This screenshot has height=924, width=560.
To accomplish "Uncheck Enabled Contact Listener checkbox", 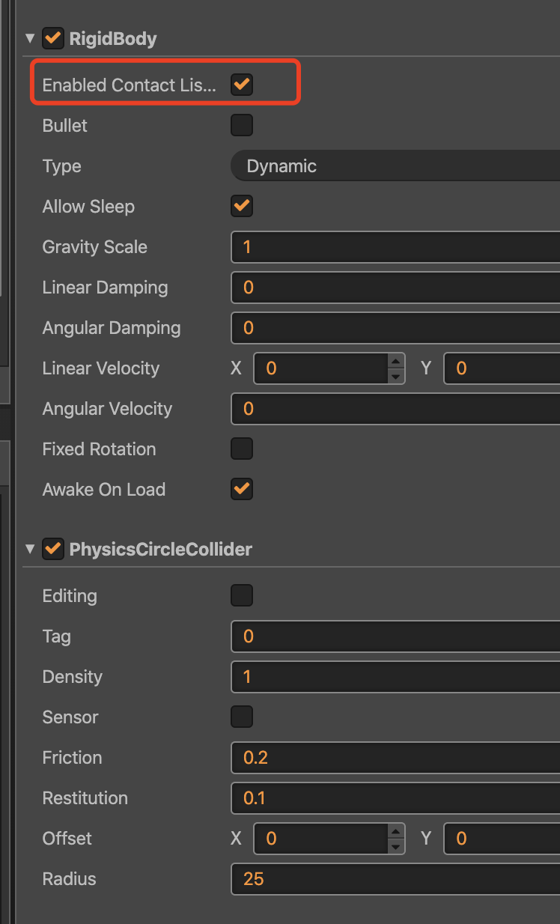I will point(241,85).
